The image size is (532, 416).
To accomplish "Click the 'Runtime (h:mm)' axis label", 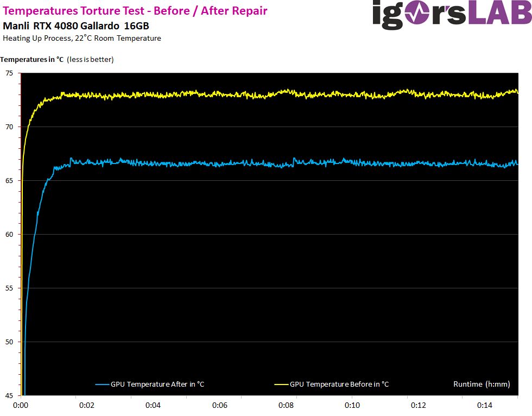I will (482, 384).
